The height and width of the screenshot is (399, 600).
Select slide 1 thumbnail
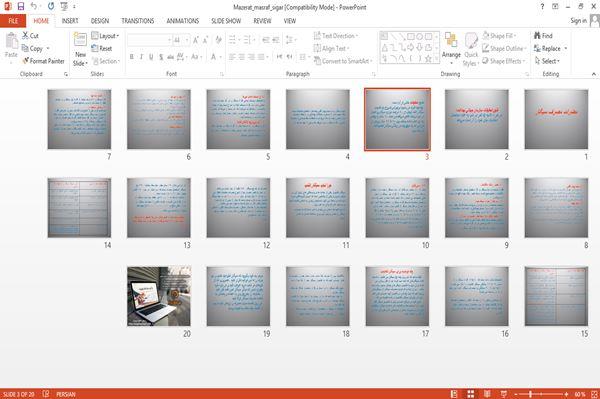[556, 119]
